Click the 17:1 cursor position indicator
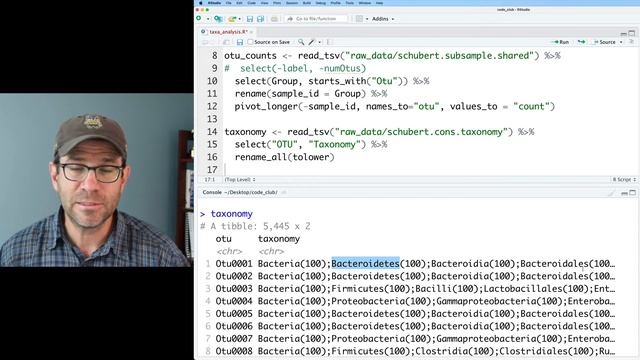The image size is (640, 360). coord(209,180)
